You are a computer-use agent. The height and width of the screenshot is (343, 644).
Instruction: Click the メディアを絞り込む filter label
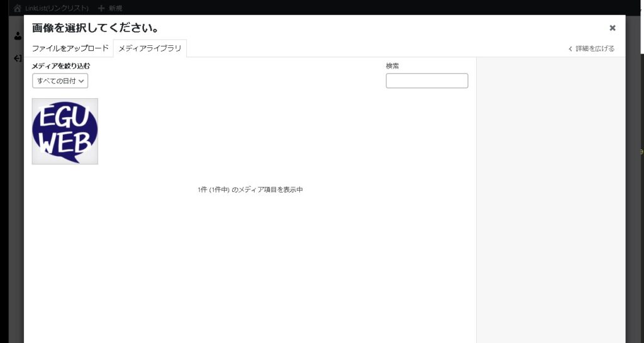(61, 65)
